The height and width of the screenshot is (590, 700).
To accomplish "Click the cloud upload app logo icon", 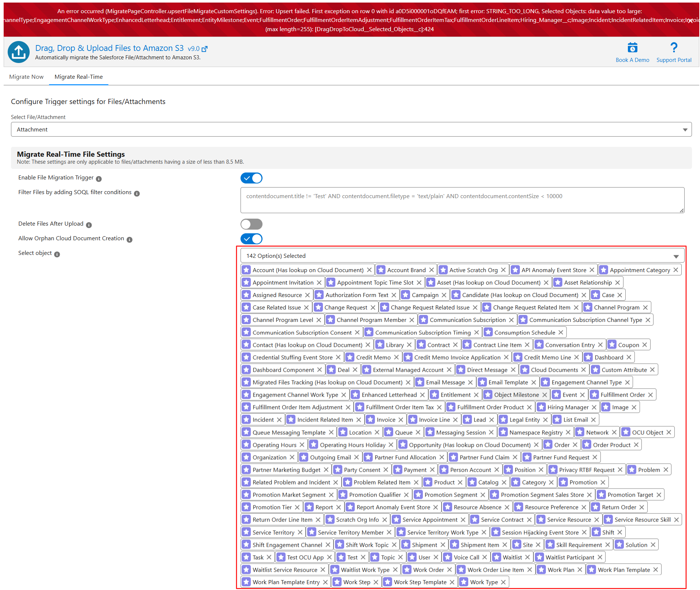I will pyautogui.click(x=19, y=52).
